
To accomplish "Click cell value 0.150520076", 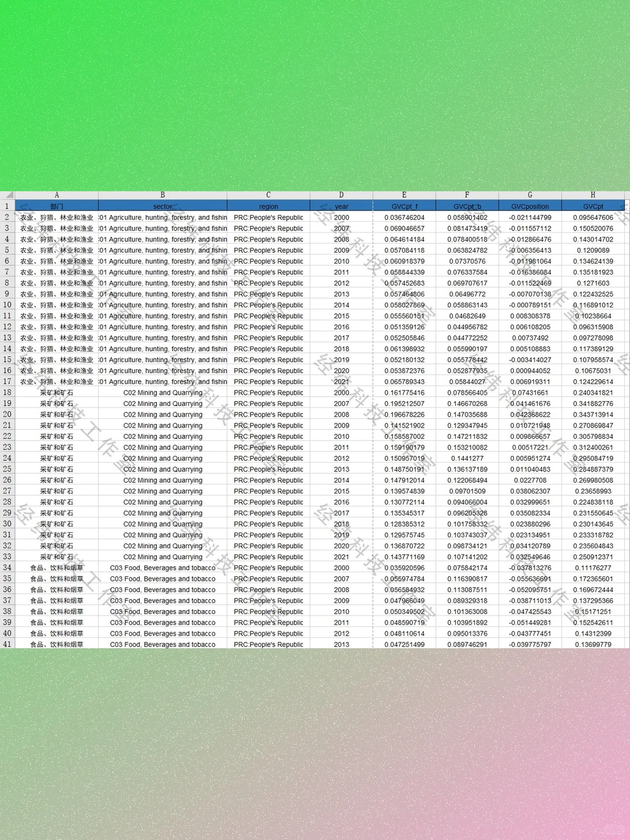I will 593,228.
